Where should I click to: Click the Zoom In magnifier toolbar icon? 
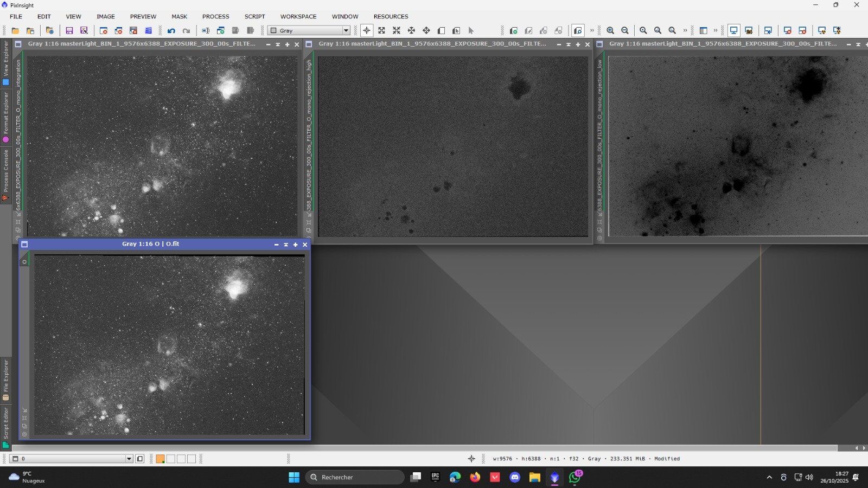(x=610, y=30)
